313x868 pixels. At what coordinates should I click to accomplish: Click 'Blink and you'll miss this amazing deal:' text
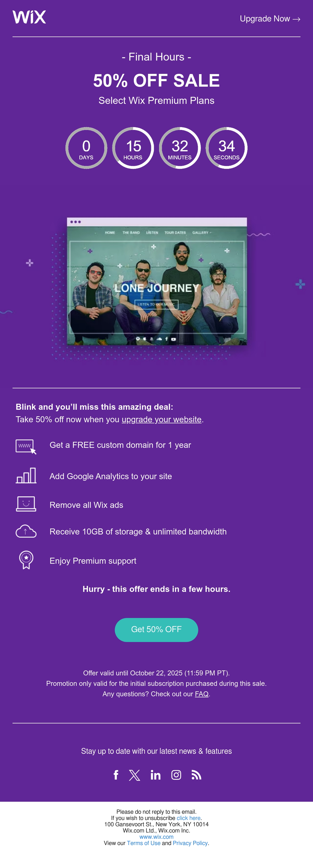pyautogui.click(x=94, y=407)
